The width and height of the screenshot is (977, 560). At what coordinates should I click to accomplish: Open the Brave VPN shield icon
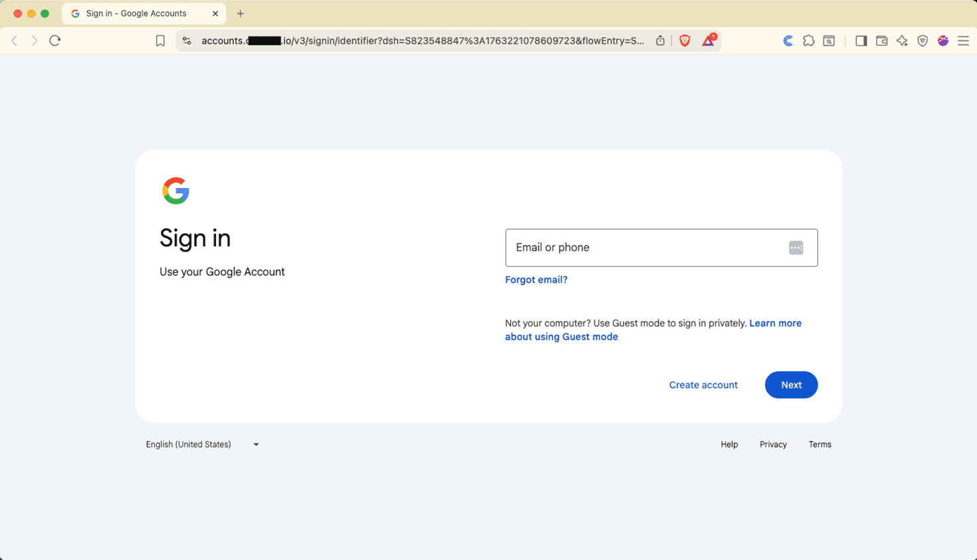[x=923, y=41]
